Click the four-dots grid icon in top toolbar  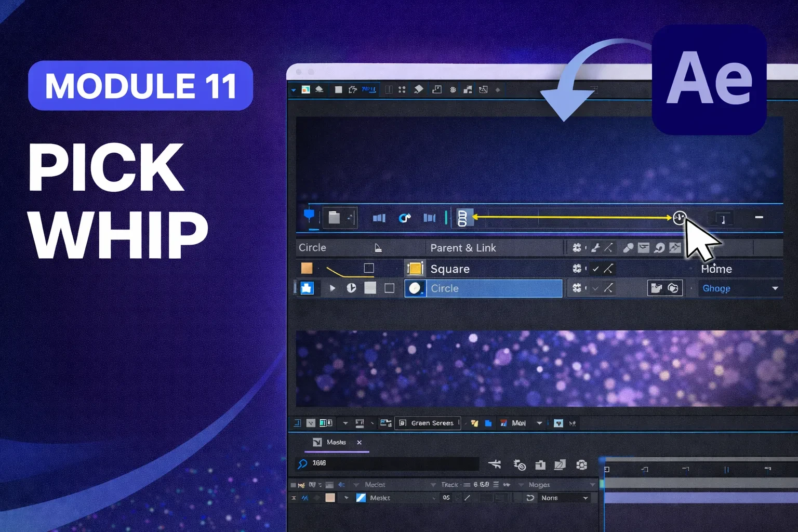(x=402, y=89)
